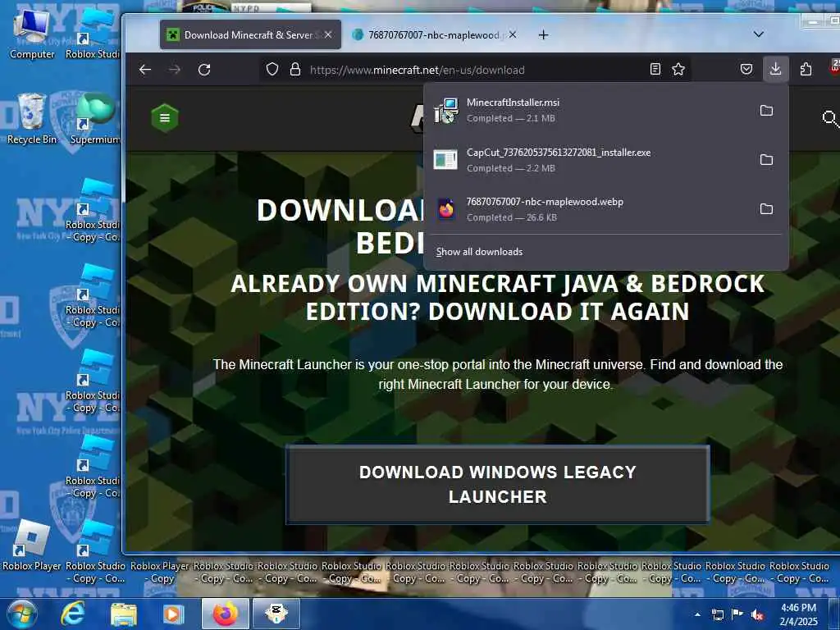Open Action Center flag tray icon

[737, 614]
